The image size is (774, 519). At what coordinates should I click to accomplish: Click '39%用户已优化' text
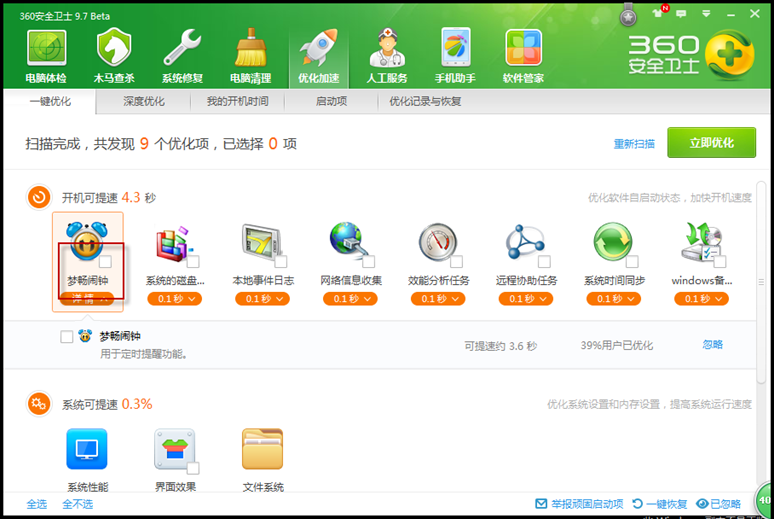[617, 345]
